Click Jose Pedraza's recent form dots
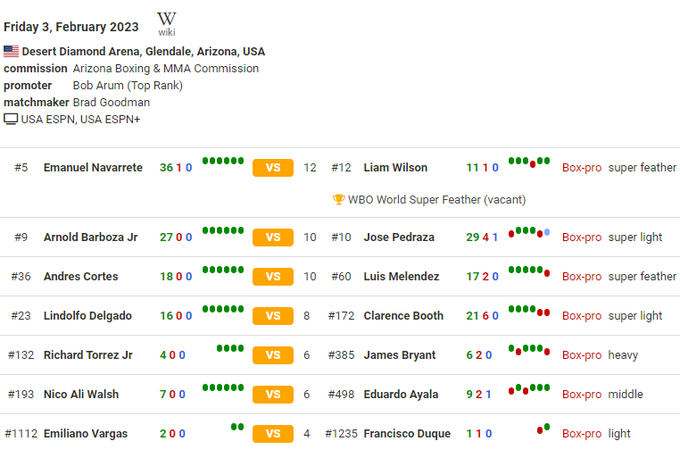Viewport: 680px width, 458px height. [529, 231]
